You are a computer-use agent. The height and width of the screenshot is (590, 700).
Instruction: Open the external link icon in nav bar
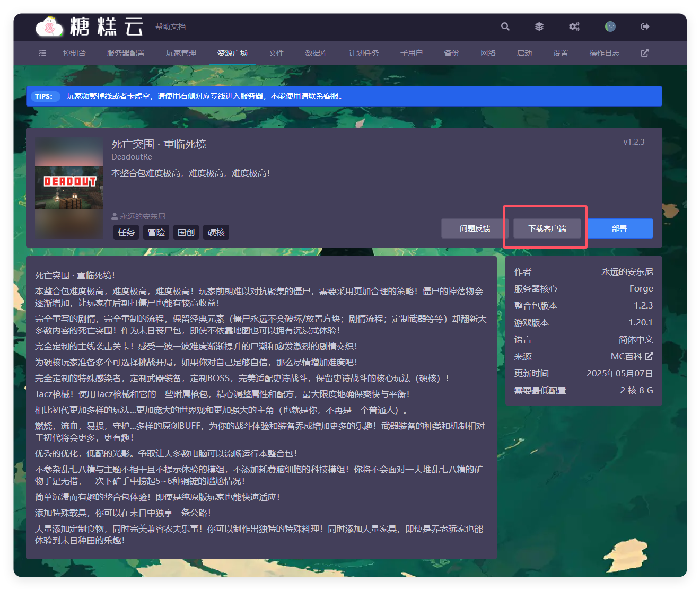[x=645, y=53]
